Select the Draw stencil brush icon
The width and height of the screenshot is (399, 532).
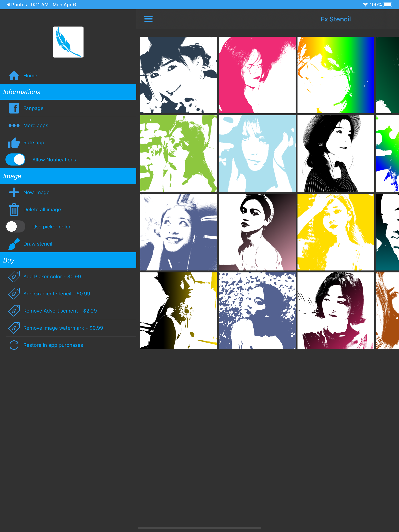point(14,244)
